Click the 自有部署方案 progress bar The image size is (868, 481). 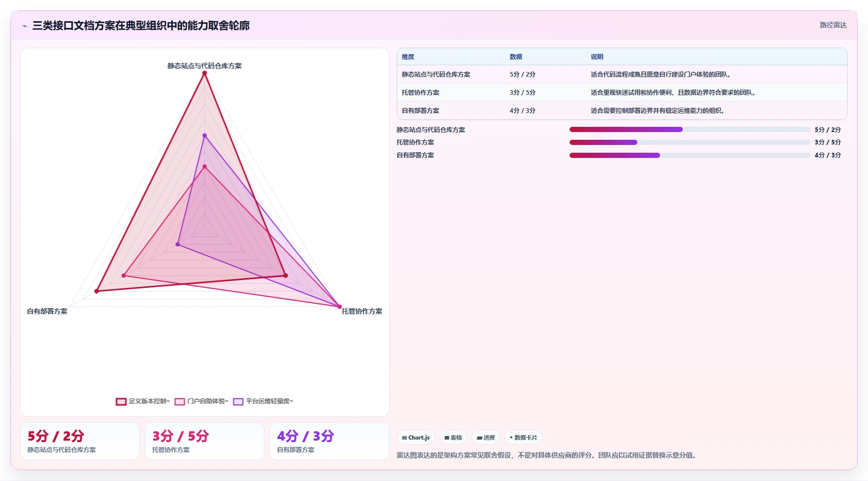690,155
